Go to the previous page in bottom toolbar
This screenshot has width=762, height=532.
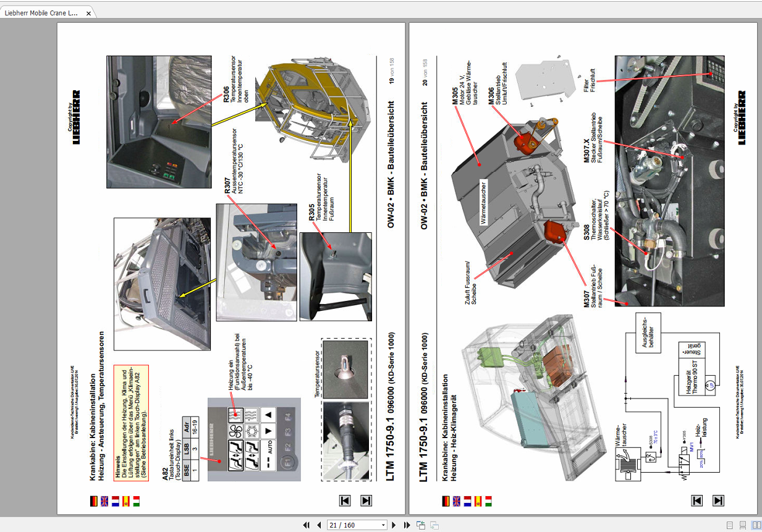[x=319, y=525]
